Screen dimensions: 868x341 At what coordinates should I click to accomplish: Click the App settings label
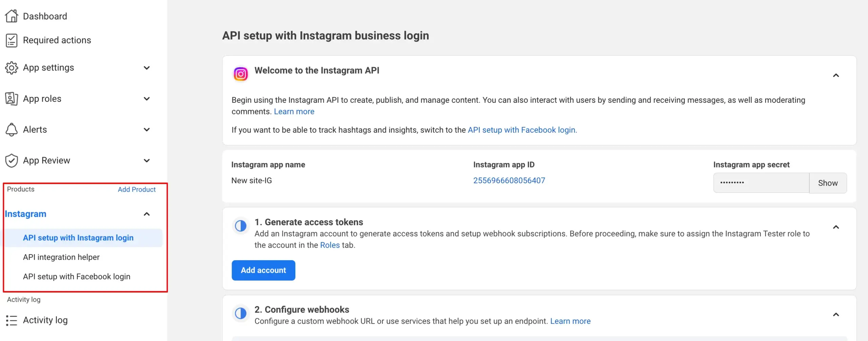[x=48, y=68]
